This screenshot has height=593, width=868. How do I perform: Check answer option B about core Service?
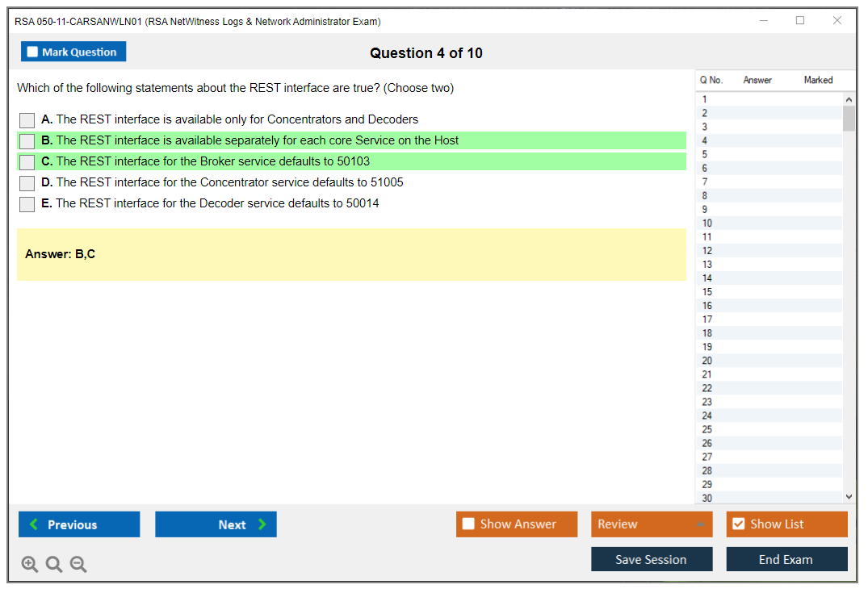coord(27,141)
